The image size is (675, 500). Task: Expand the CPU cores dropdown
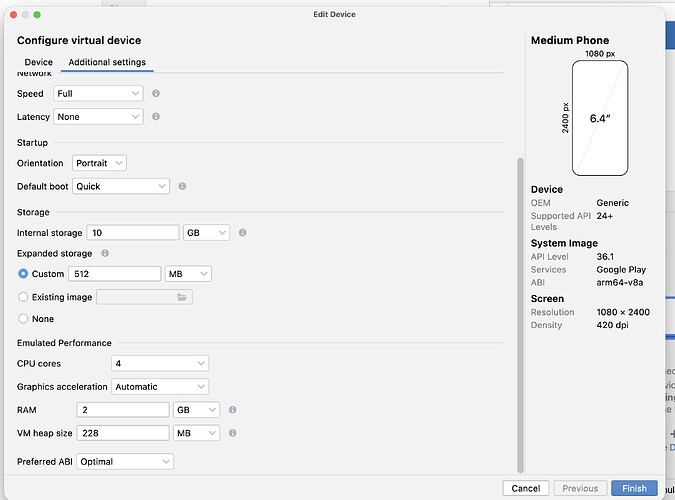(160, 363)
